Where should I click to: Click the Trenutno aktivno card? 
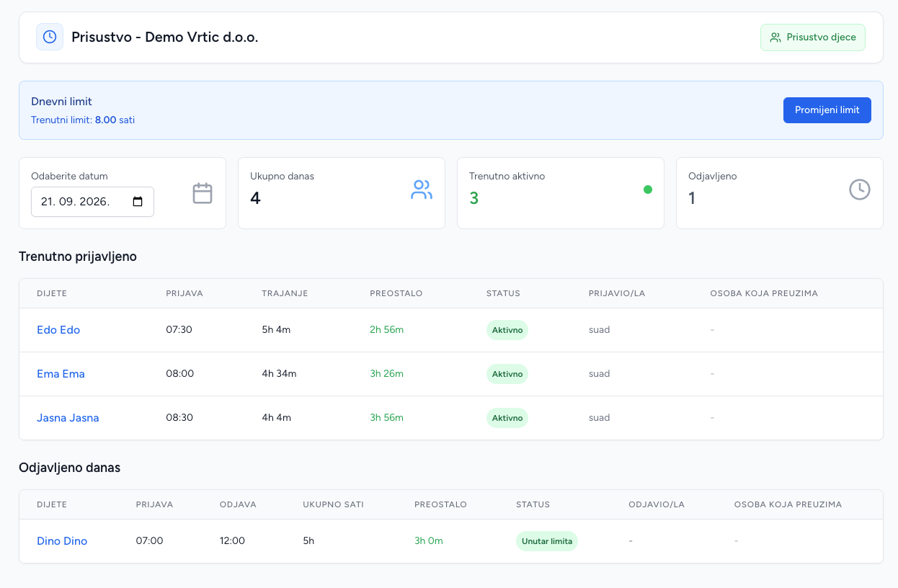tap(561, 193)
